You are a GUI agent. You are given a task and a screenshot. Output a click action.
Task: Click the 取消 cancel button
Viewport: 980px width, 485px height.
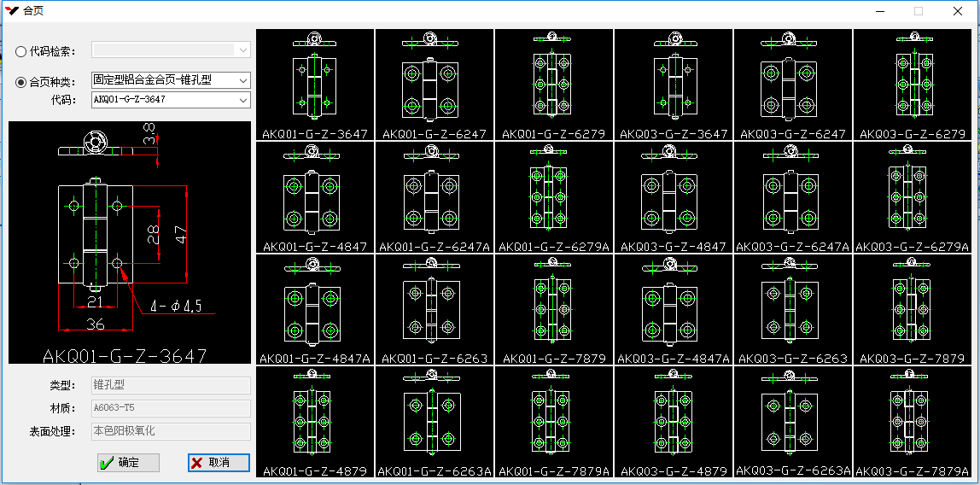(219, 462)
